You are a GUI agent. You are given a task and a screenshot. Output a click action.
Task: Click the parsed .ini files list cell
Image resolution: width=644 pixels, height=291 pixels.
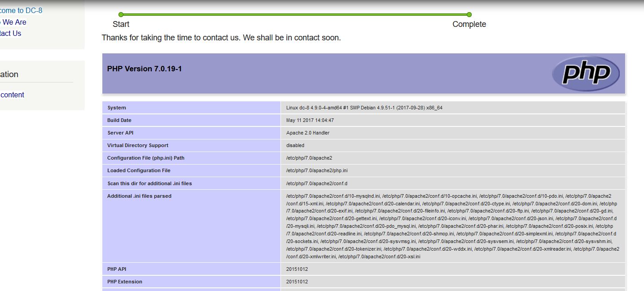pyautogui.click(x=453, y=226)
